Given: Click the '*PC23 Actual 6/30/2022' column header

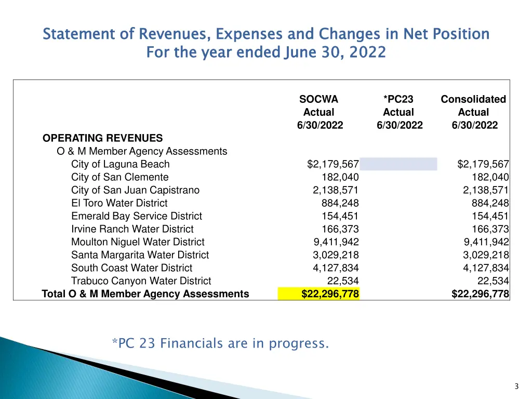Looking at the screenshot, I should (x=400, y=112).
